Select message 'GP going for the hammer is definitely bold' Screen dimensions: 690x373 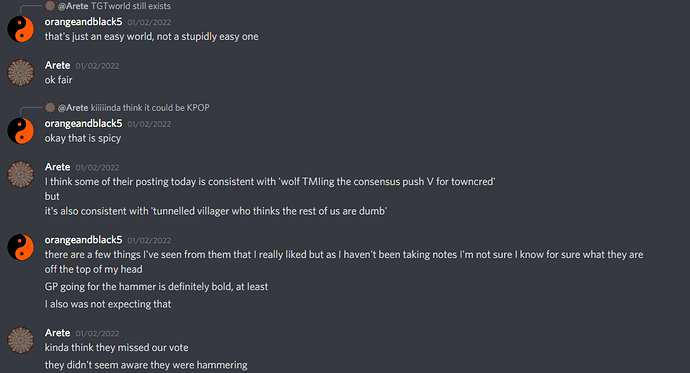[x=156, y=287]
